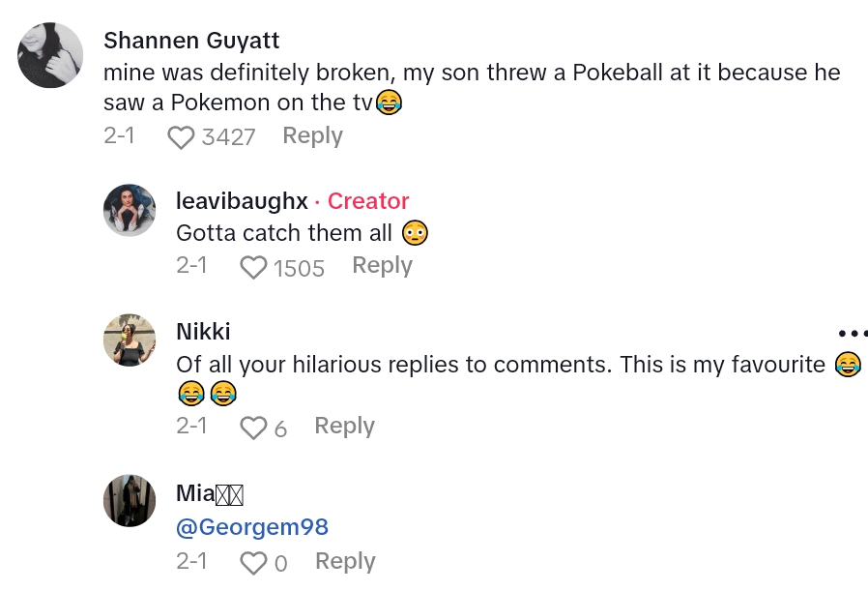
Task: Visit the leavibaughx username profile
Action: (x=242, y=201)
